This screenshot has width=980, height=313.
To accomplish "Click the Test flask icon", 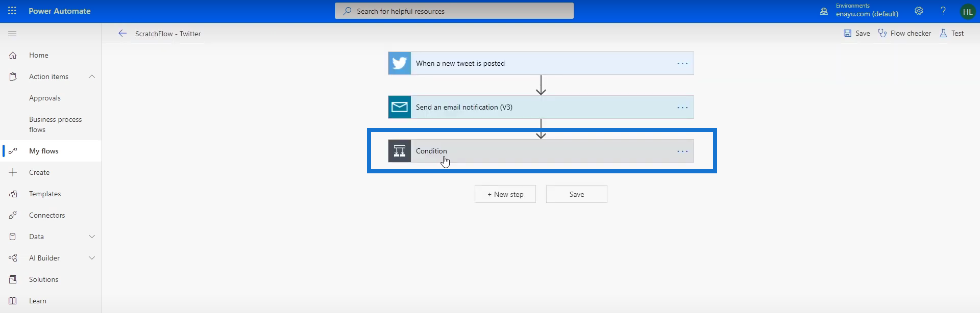I will click(943, 33).
